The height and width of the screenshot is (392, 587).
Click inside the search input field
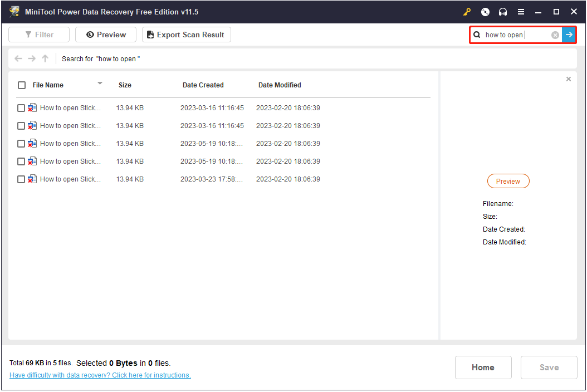(515, 35)
